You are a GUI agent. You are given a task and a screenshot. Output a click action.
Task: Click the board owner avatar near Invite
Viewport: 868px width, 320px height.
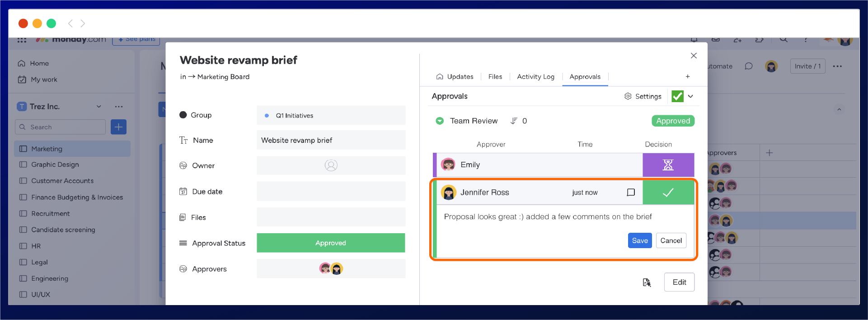(x=771, y=66)
